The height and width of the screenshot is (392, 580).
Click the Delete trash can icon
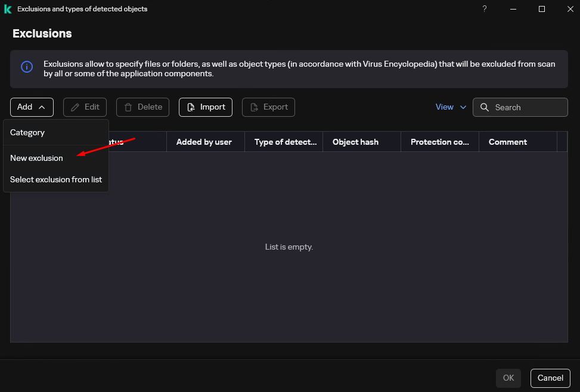128,107
